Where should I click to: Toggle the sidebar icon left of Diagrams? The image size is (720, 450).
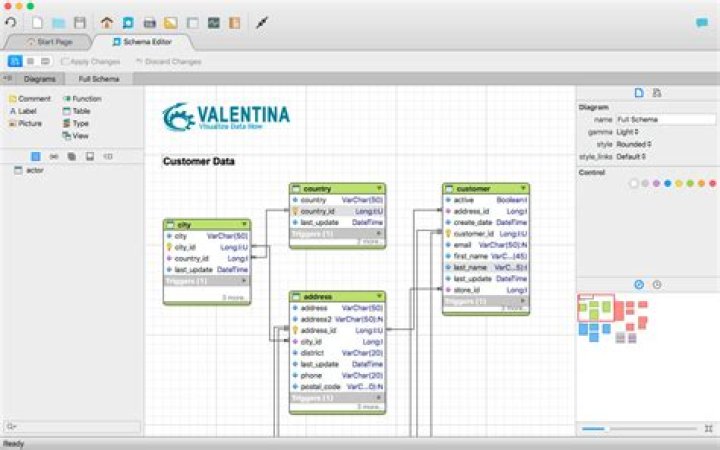7,79
